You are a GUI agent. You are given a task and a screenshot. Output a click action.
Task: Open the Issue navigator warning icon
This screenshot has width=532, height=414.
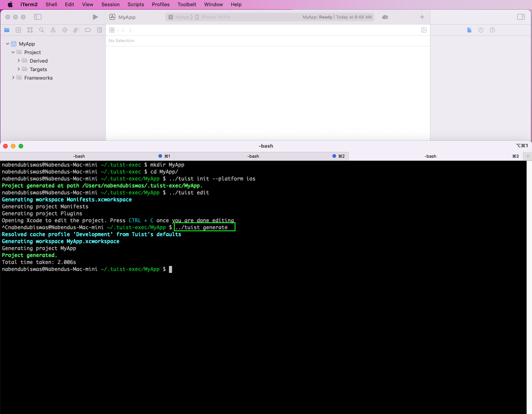pyautogui.click(x=53, y=30)
